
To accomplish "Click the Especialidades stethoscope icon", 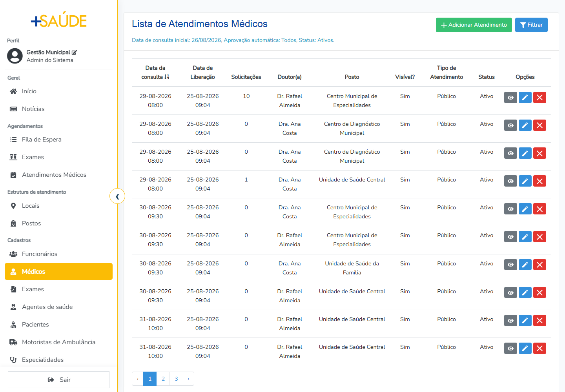I will pyautogui.click(x=13, y=360).
